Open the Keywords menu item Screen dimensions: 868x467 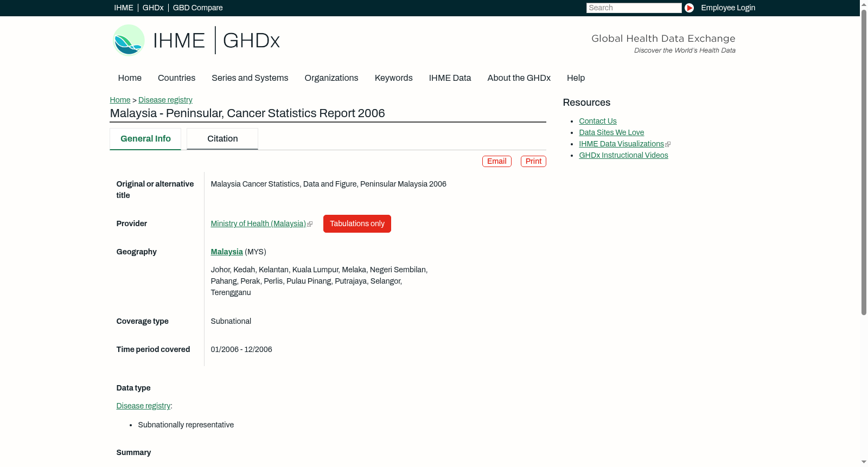tap(393, 78)
